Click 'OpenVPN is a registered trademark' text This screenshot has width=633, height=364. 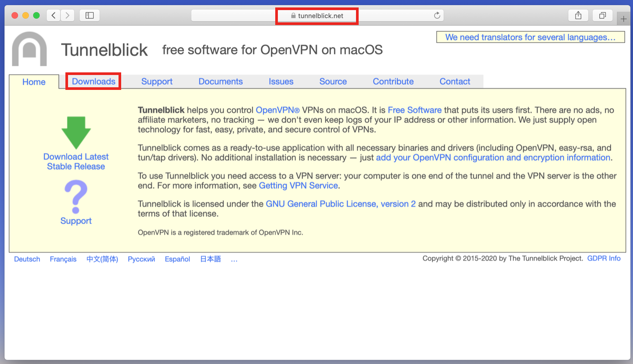pyautogui.click(x=220, y=232)
